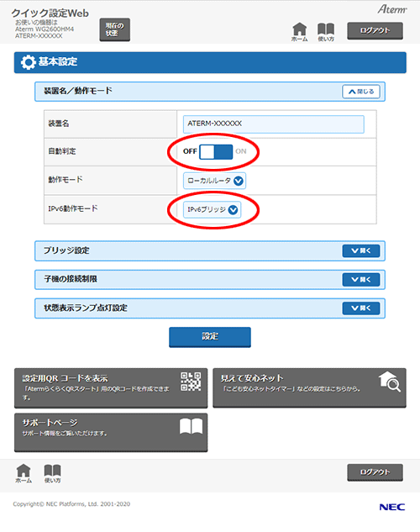Open サポートページ panel
This screenshot has height=532, width=420.
pyautogui.click(x=111, y=432)
